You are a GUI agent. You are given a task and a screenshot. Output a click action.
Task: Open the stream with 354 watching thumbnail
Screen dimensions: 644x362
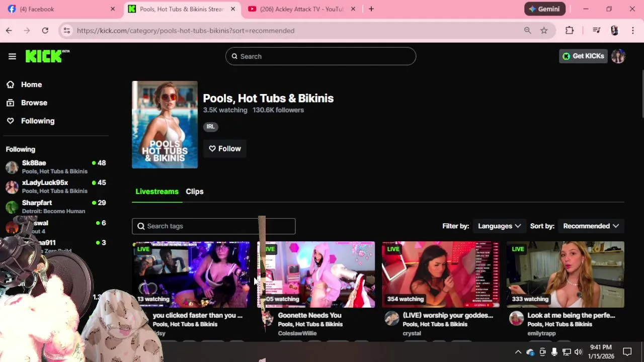(440, 275)
